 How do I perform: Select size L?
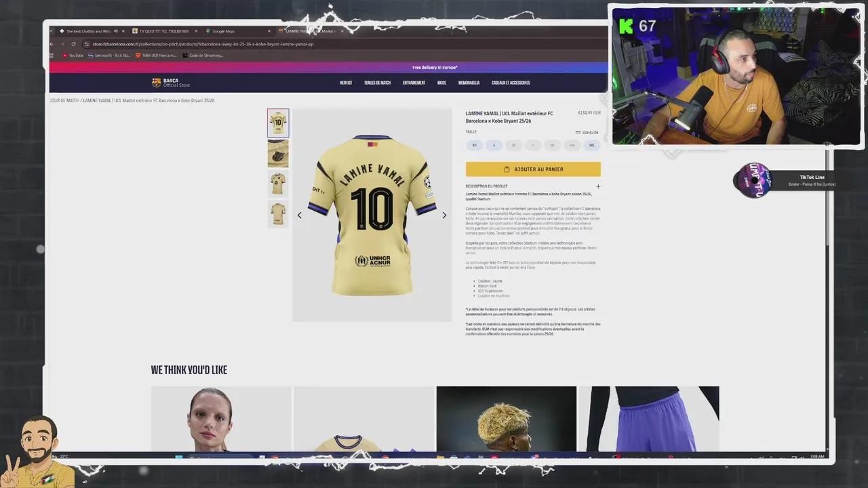click(x=533, y=145)
